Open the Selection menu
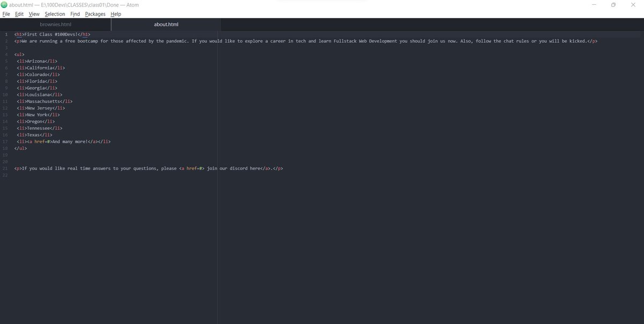Screen dimensions: 644x324 tap(54, 14)
